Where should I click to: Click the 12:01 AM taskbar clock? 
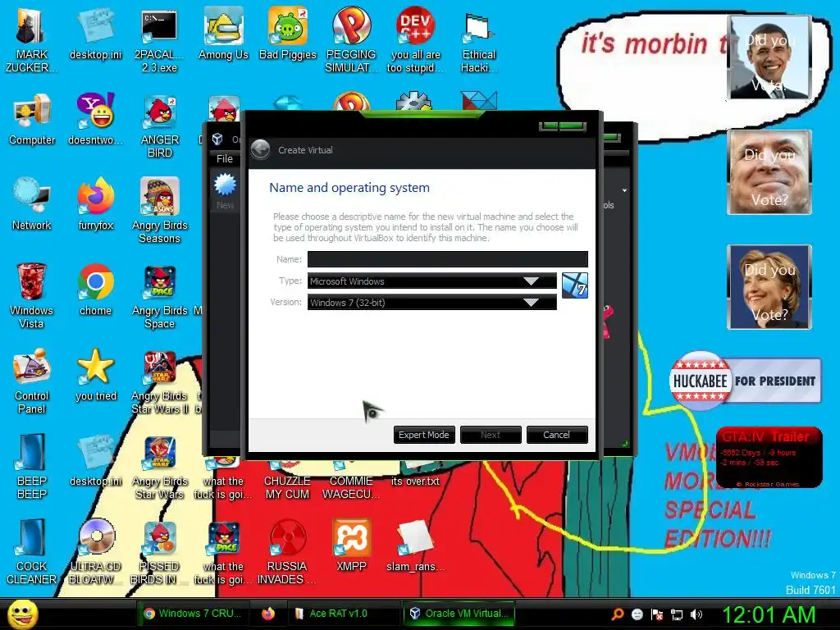coord(769,614)
